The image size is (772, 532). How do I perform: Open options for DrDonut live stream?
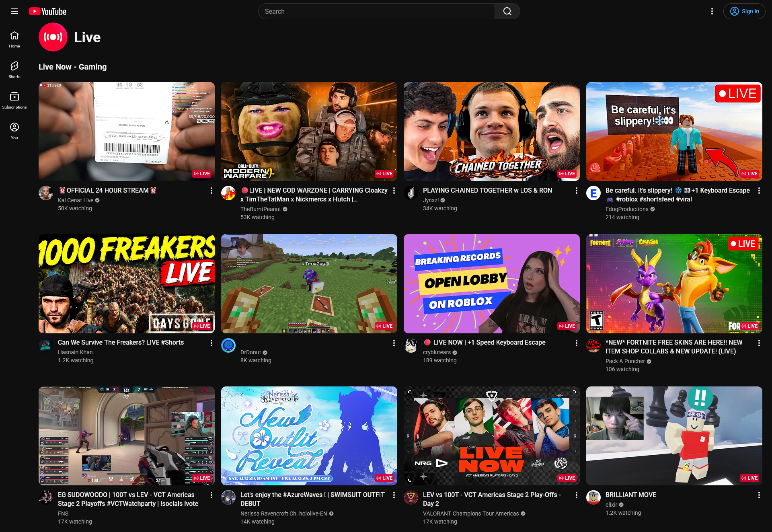tap(394, 343)
